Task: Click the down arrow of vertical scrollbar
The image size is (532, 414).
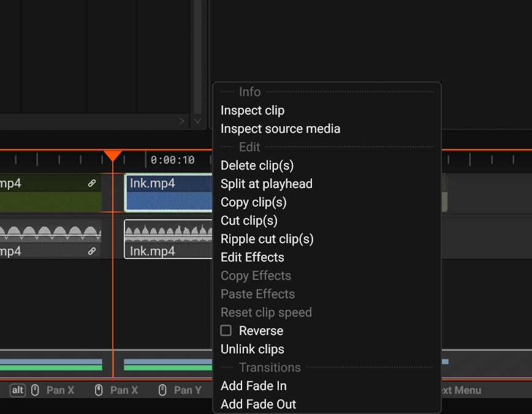Action: (x=197, y=121)
